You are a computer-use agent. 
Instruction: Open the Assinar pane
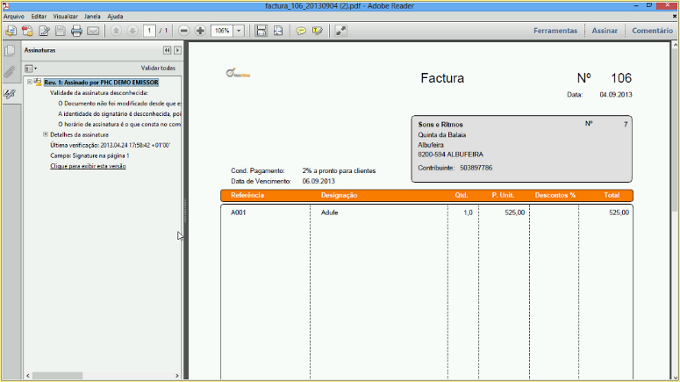(605, 31)
